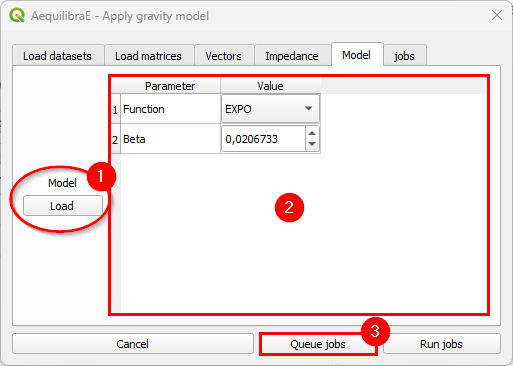Open the jobs tab

click(405, 55)
